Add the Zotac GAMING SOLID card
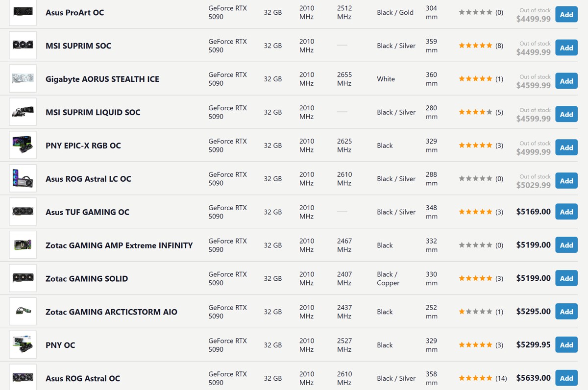This screenshot has width=588, height=390. point(566,278)
